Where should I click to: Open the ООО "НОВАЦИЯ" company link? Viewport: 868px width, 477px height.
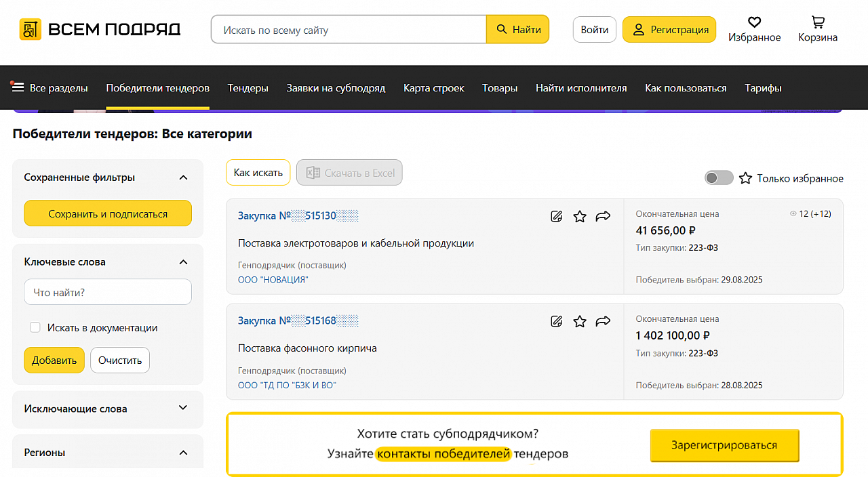pos(273,280)
